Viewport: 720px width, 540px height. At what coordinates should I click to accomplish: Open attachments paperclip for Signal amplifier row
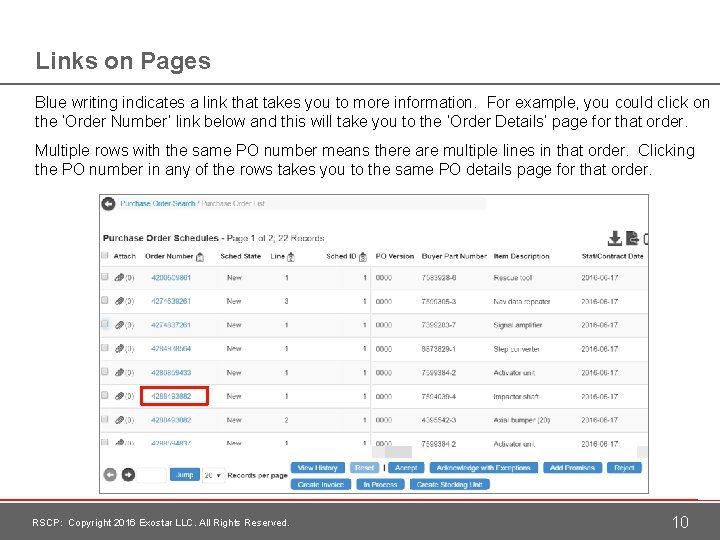click(x=119, y=325)
